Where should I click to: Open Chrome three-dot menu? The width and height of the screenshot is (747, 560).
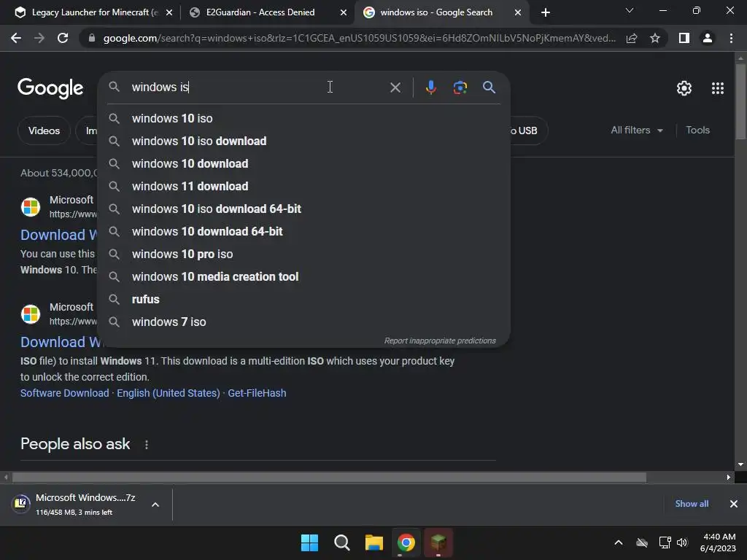[x=731, y=38]
